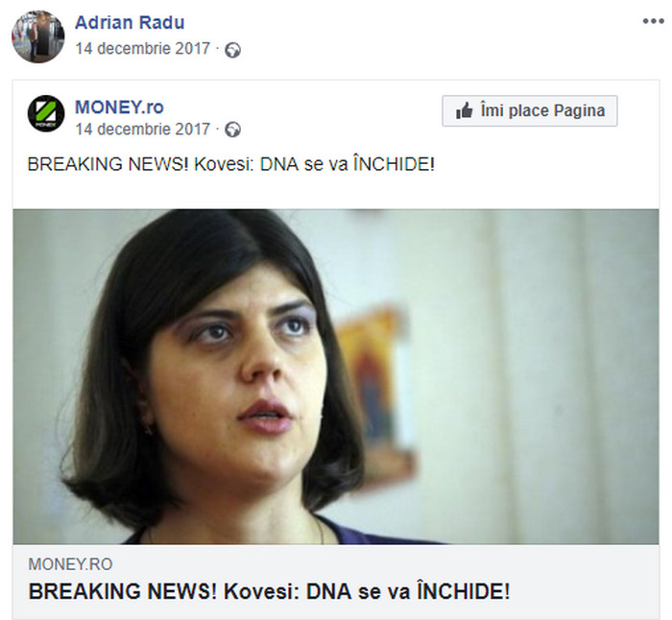Click the globe icon beside MONEY.ro's date
The height and width of the screenshot is (620, 672).
(x=232, y=130)
